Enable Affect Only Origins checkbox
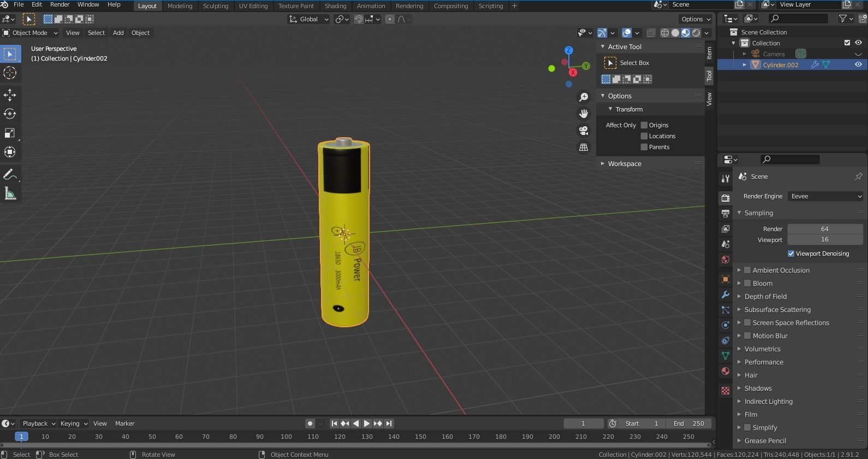Screen dimensions: 868x459 (644, 125)
